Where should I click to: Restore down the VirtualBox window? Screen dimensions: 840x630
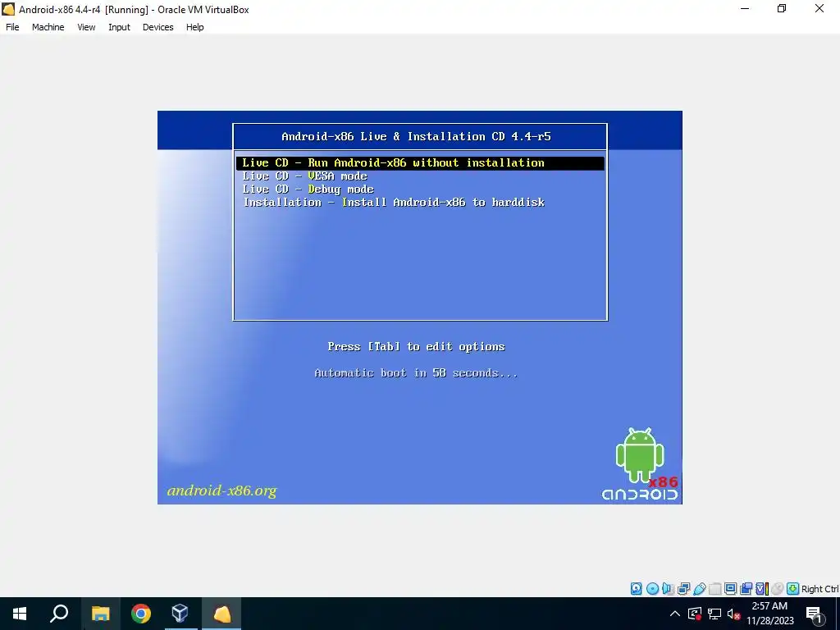coord(782,8)
